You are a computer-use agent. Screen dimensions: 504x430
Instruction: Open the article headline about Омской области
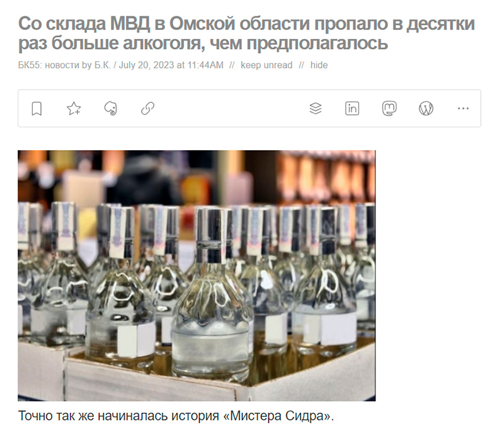pos(246,33)
